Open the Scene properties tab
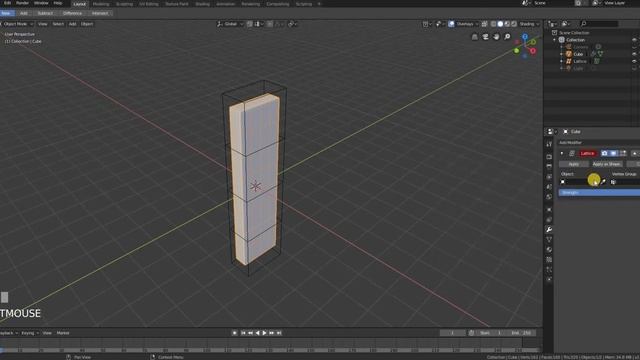This screenshot has width=640, height=360. point(549,187)
